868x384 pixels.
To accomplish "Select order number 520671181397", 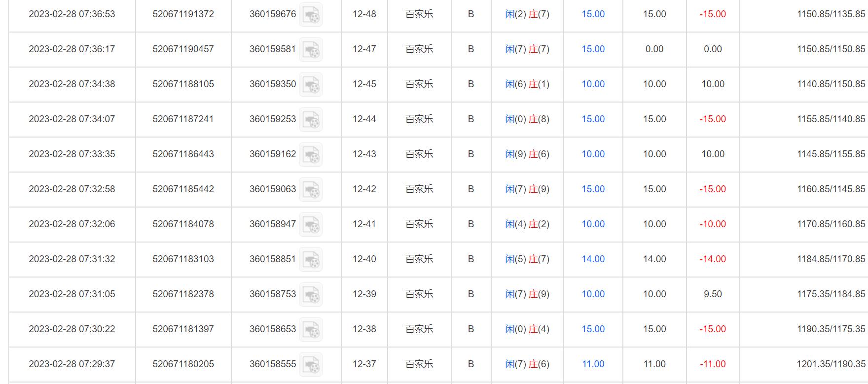I will (x=183, y=329).
